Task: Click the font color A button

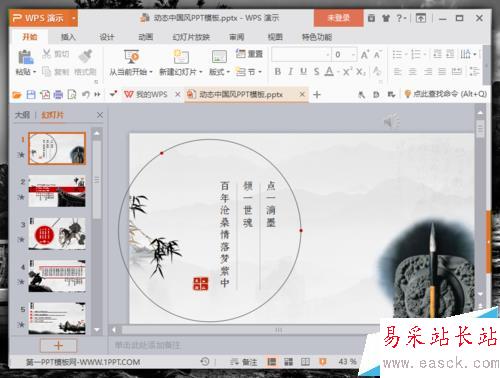Action: pyautogui.click(x=329, y=71)
